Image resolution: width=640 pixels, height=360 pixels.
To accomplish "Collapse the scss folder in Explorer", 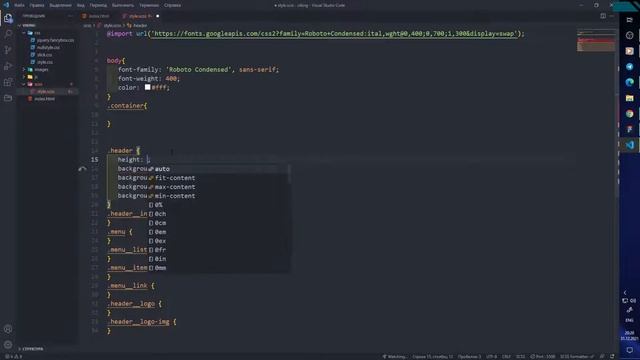I will (x=24, y=84).
